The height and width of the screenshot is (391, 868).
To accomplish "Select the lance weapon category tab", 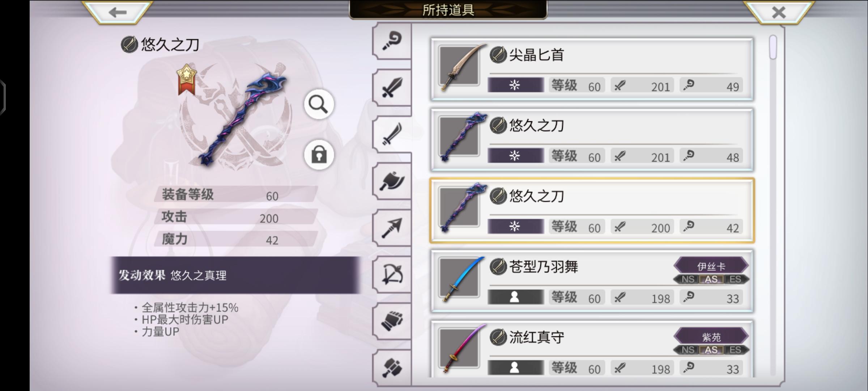I will point(392,228).
